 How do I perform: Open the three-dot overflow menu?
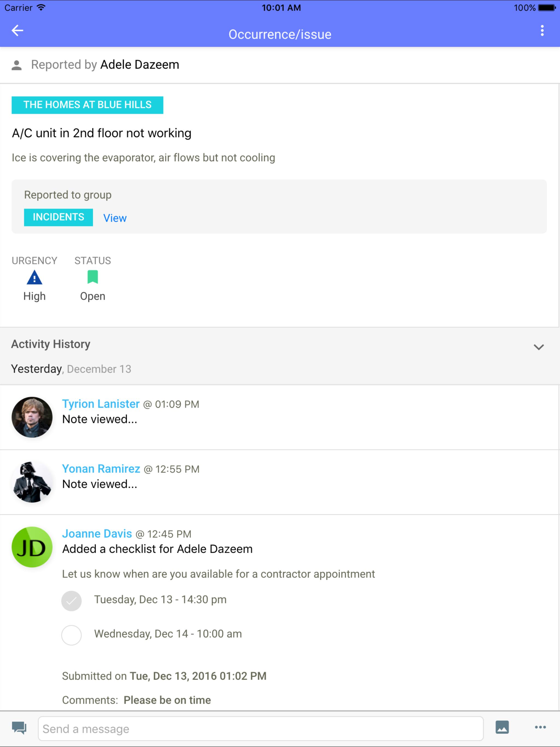coord(542,31)
